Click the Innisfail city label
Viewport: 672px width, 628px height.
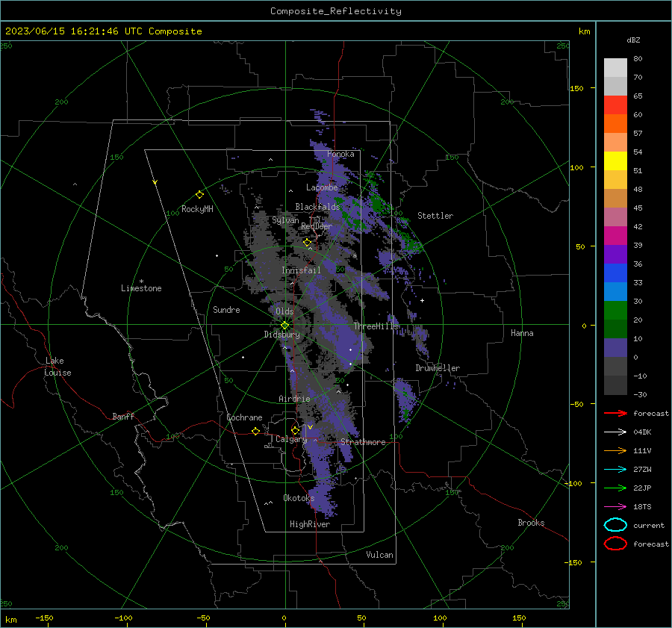tap(301, 270)
